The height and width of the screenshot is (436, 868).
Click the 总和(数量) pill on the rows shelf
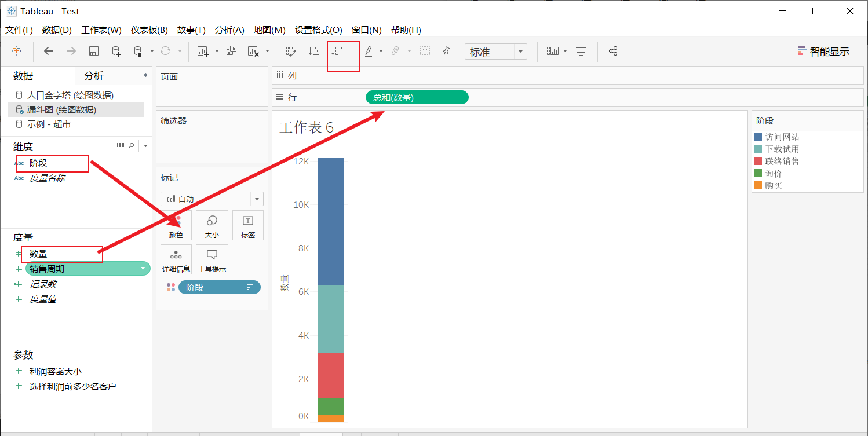click(x=417, y=98)
